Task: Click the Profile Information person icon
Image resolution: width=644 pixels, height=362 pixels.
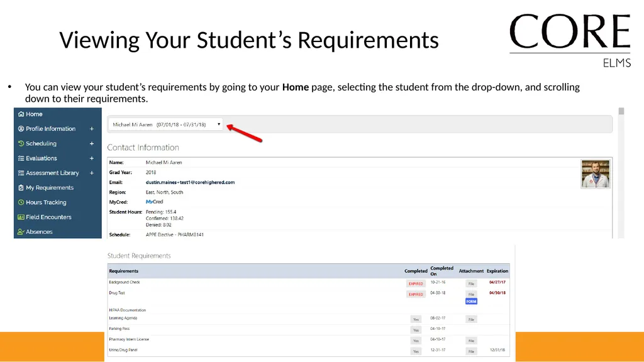Action: point(21,129)
